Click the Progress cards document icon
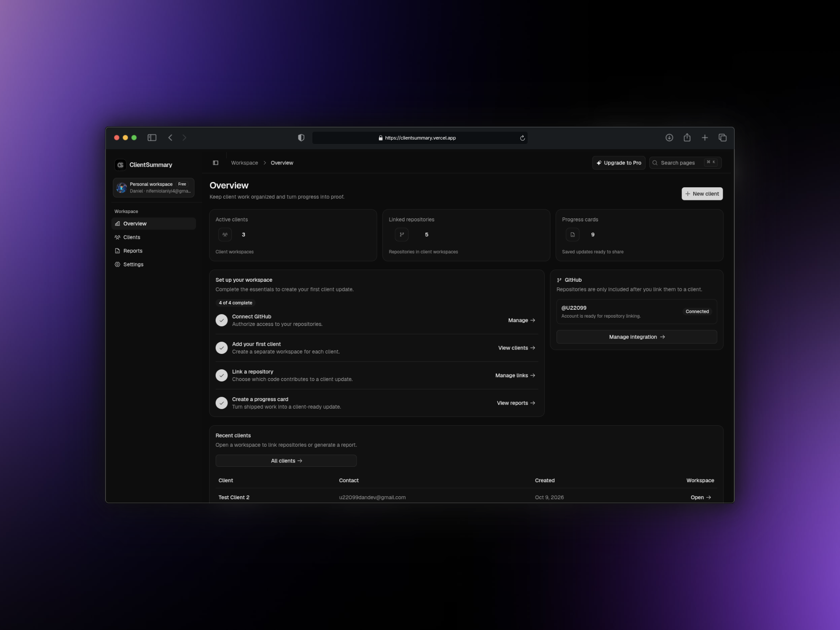This screenshot has height=630, width=840. 572,234
